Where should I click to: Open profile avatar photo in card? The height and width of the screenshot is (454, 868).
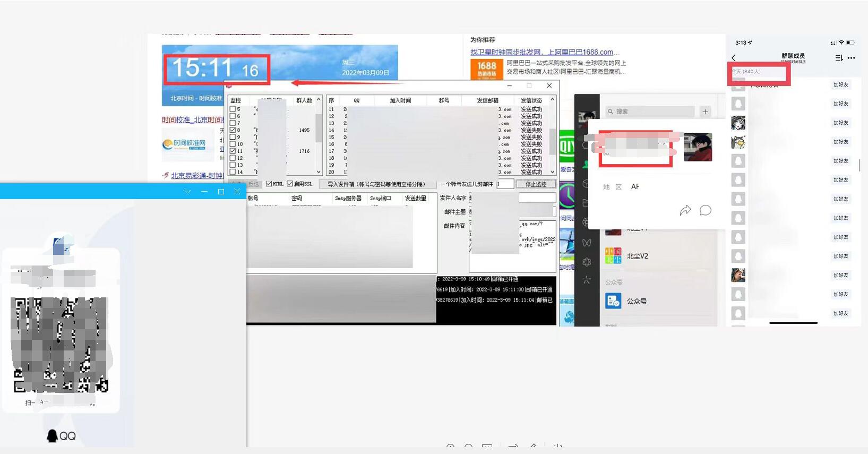coord(698,147)
